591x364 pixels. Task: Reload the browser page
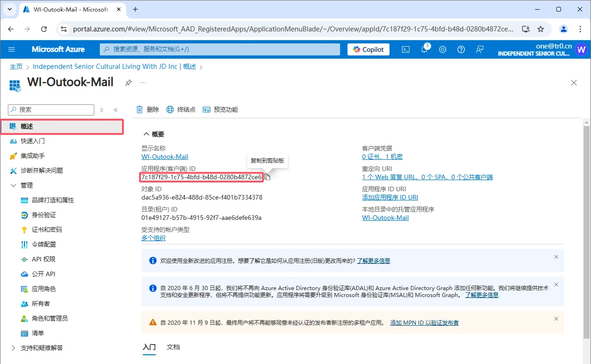pyautogui.click(x=44, y=29)
